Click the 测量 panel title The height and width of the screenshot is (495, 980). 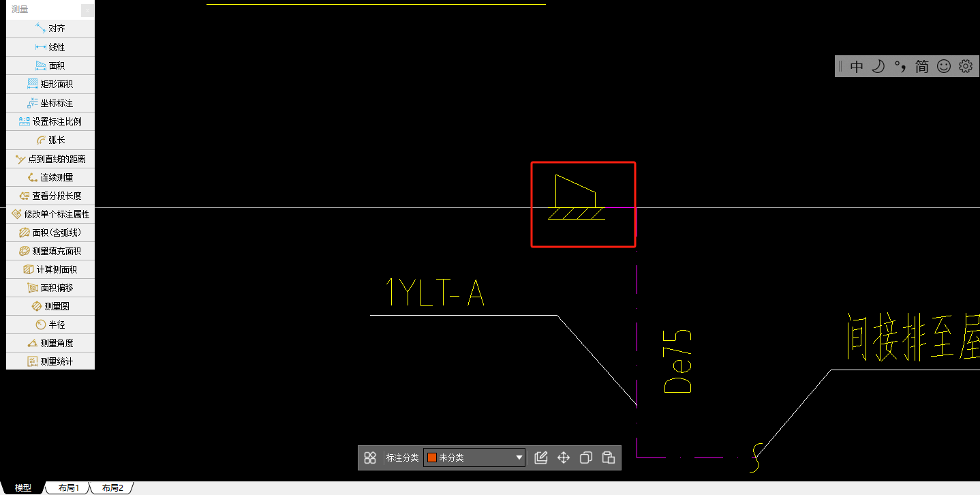point(20,10)
